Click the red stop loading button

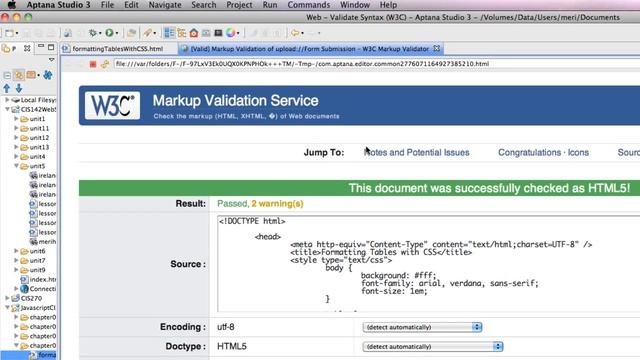pos(93,64)
